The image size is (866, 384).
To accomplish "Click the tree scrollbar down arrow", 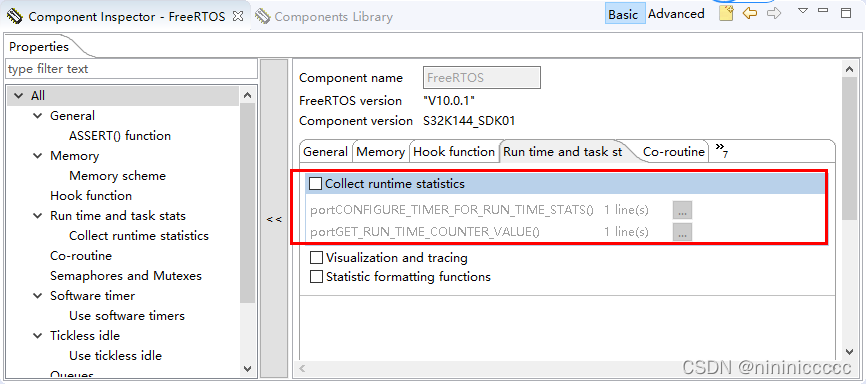I will (247, 369).
